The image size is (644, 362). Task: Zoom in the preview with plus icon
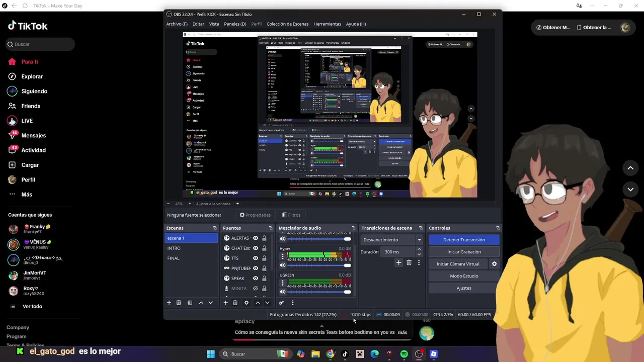click(190, 204)
